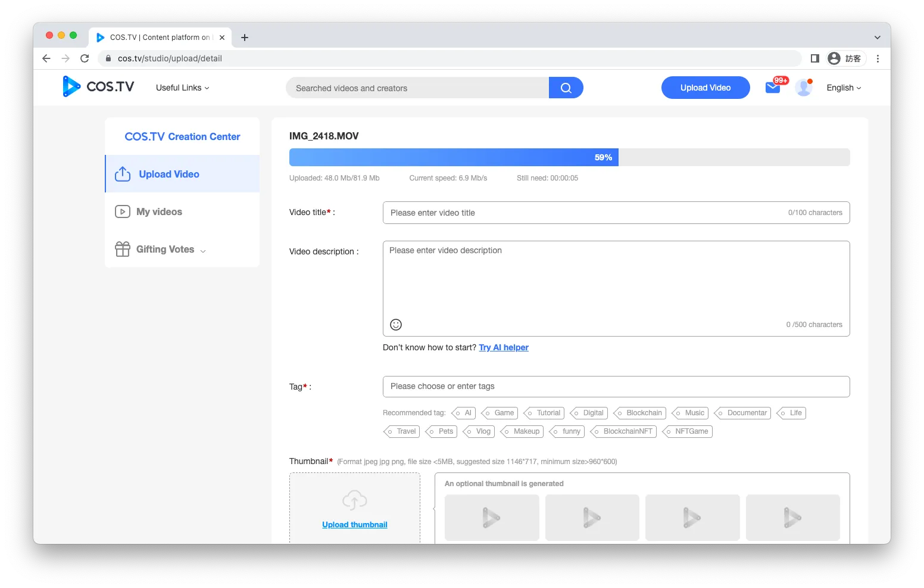Select the third generated thumbnail
Image resolution: width=924 pixels, height=588 pixels.
click(692, 518)
